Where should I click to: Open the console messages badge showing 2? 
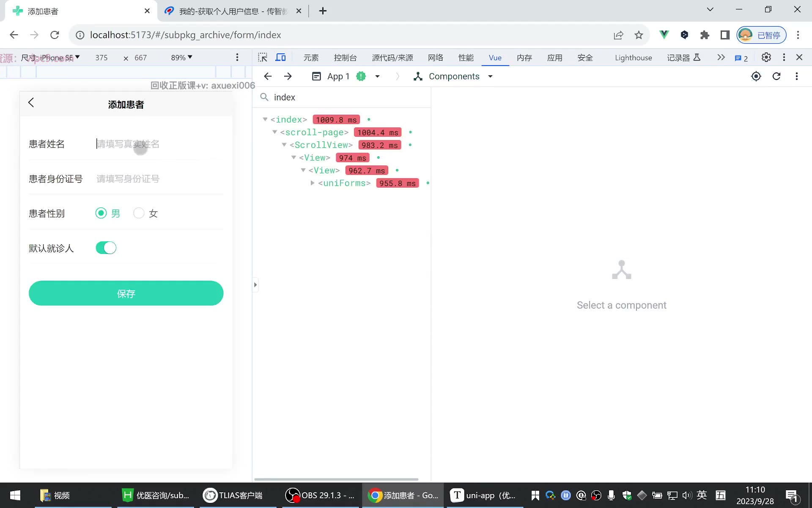pos(741,58)
